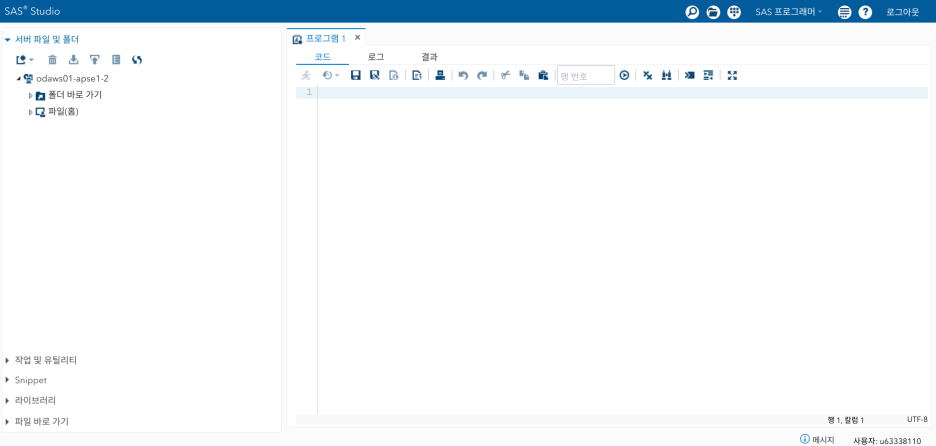Print the code with the printer icon
The image size is (936, 446).
[440, 75]
